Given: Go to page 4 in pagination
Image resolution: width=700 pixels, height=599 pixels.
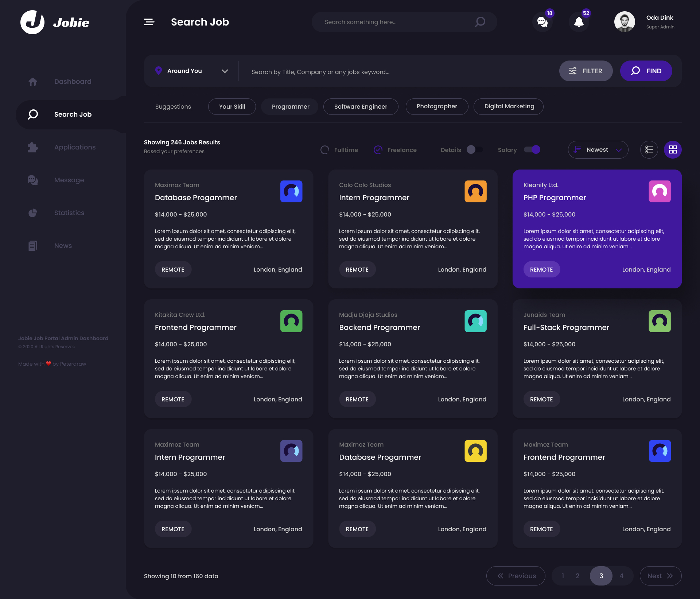Looking at the screenshot, I should click(621, 576).
